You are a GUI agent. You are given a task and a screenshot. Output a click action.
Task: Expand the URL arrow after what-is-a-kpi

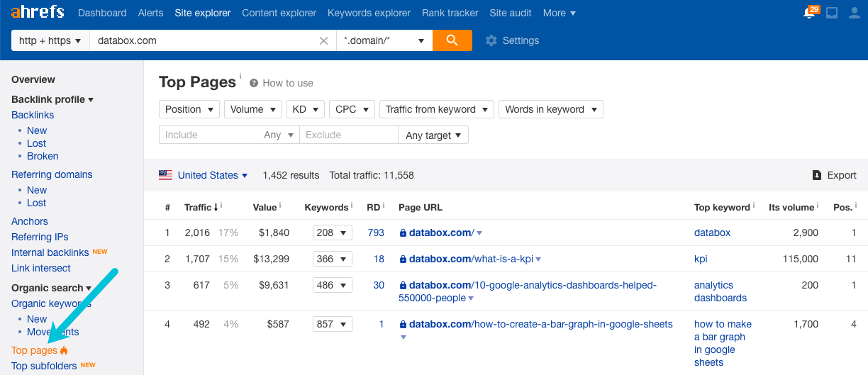click(x=538, y=259)
